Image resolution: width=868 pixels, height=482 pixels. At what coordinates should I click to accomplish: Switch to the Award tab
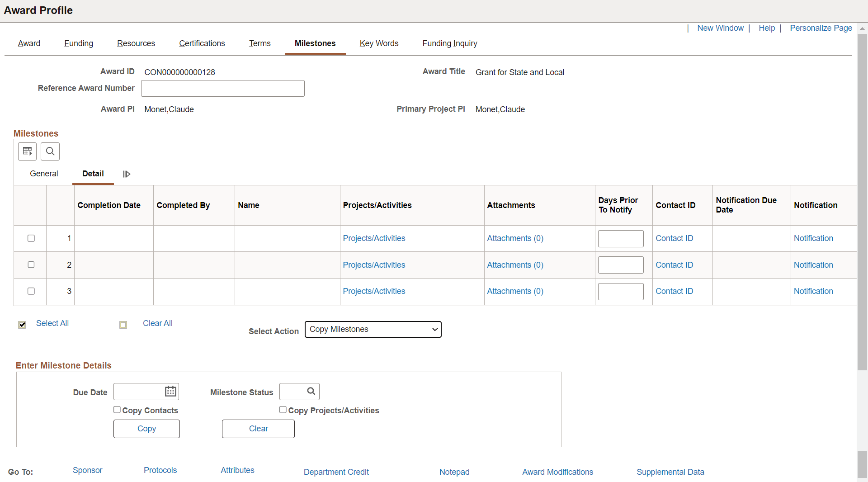(29, 43)
